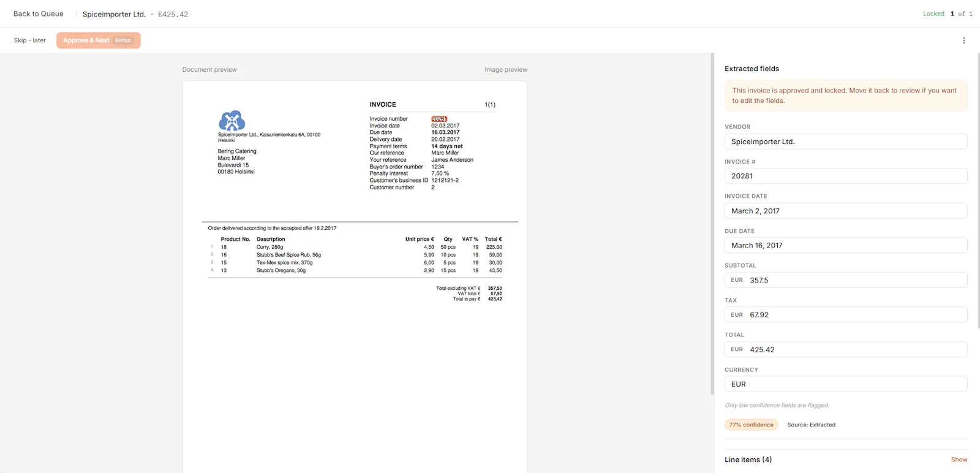Switch to Image preview tab
The width and height of the screenshot is (980, 473).
click(506, 70)
